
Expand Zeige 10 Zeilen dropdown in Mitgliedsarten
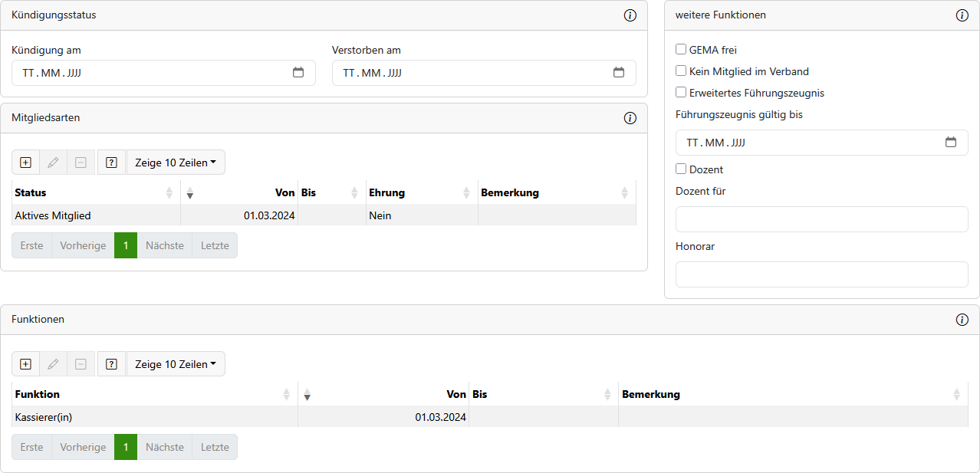pyautogui.click(x=175, y=163)
